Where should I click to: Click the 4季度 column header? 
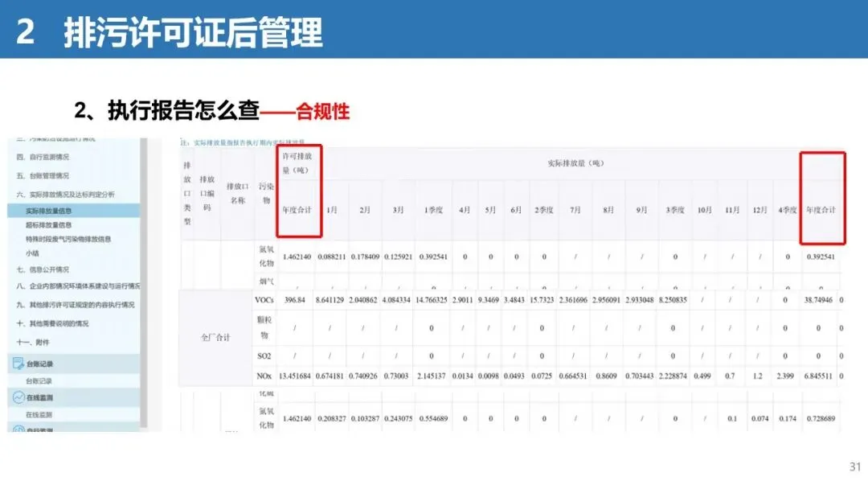coord(787,210)
